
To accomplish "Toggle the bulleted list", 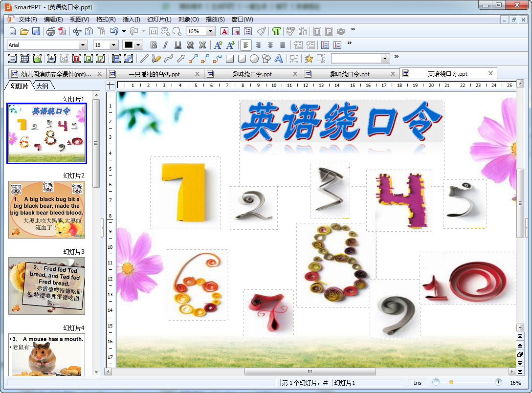I will point(325,45).
